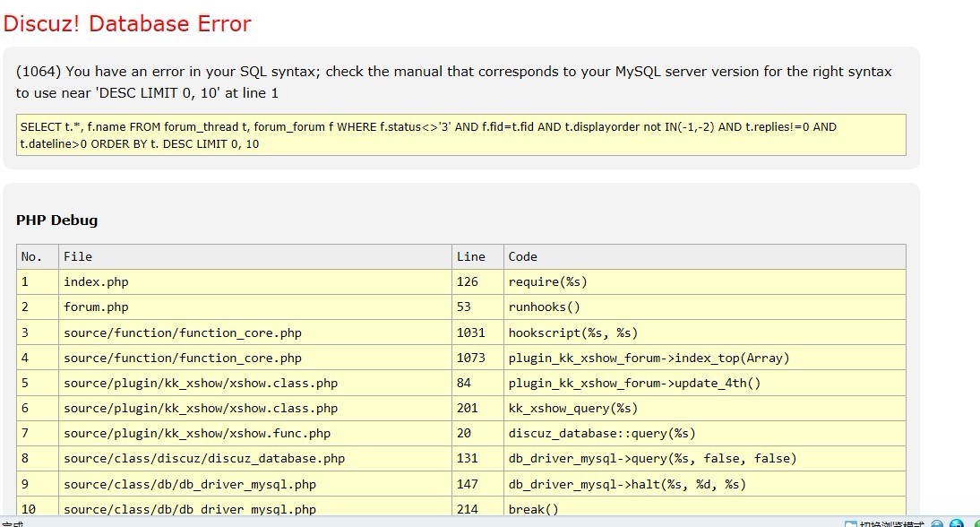980x527 pixels.
Task: Click the 1064 SQL syntax error message
Action: point(454,82)
